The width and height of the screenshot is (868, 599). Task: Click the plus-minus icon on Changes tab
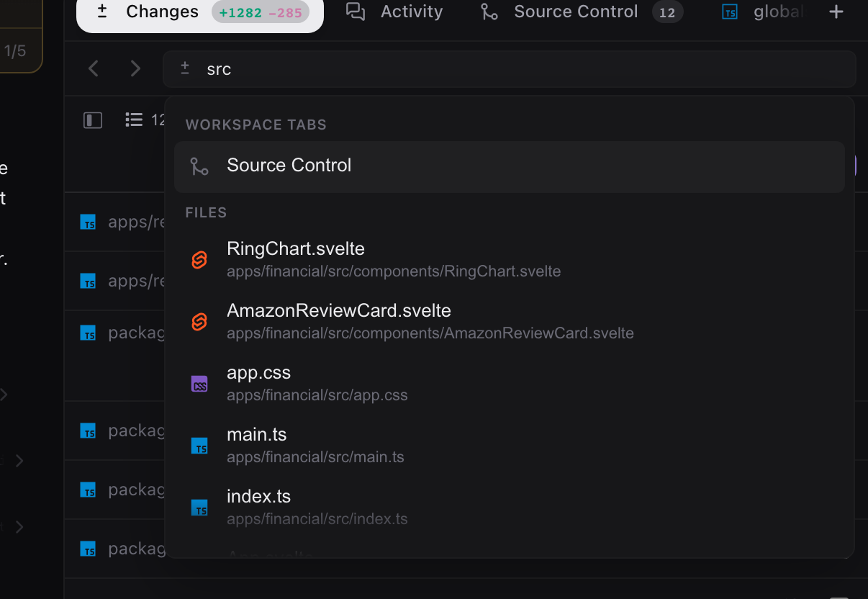(102, 12)
